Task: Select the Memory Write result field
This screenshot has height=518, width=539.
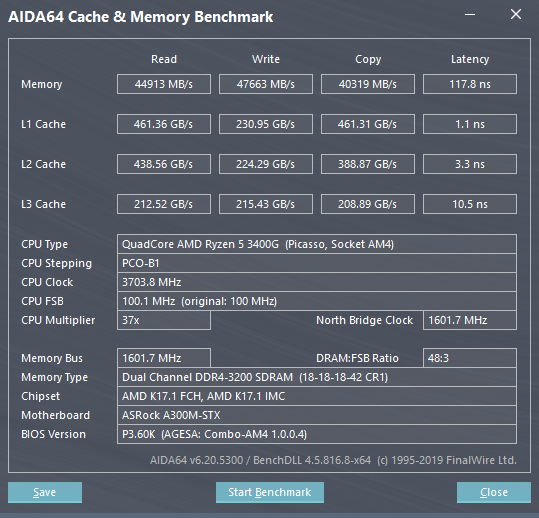Action: click(x=266, y=84)
